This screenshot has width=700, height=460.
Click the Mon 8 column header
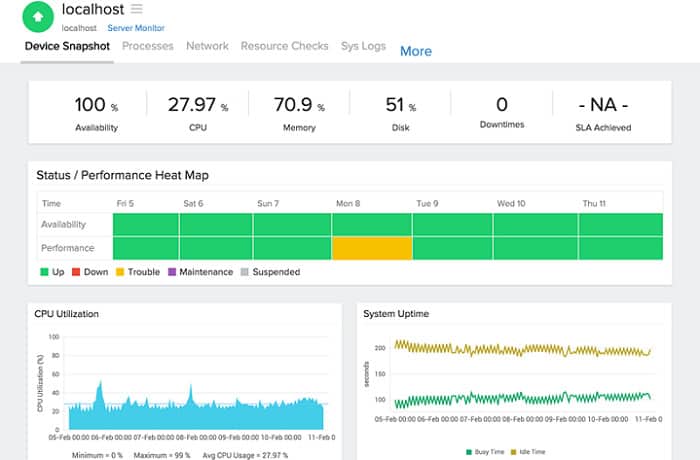point(348,204)
